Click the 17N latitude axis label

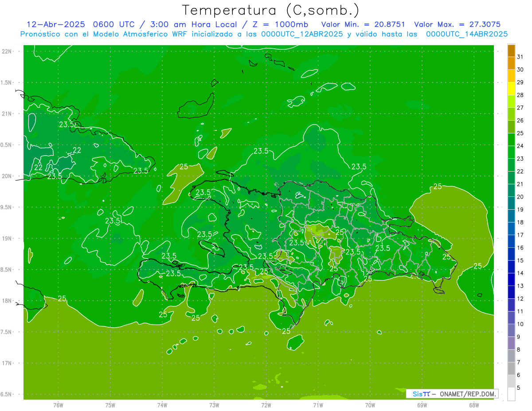(x=8, y=363)
